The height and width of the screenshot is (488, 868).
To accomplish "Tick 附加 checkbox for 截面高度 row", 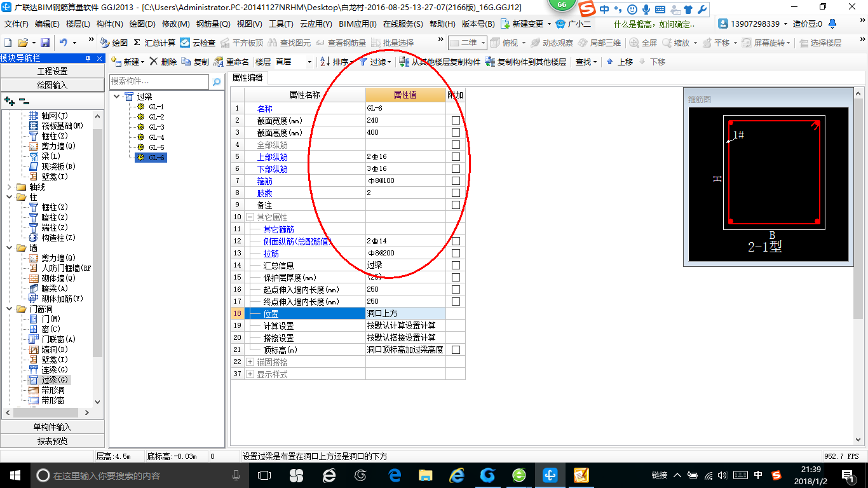I will 456,133.
